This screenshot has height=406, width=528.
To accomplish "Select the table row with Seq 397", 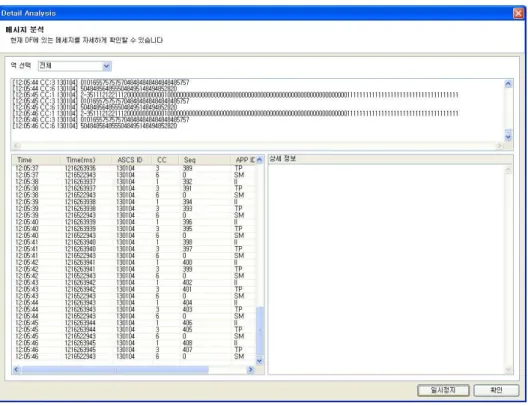I will [x=134, y=249].
